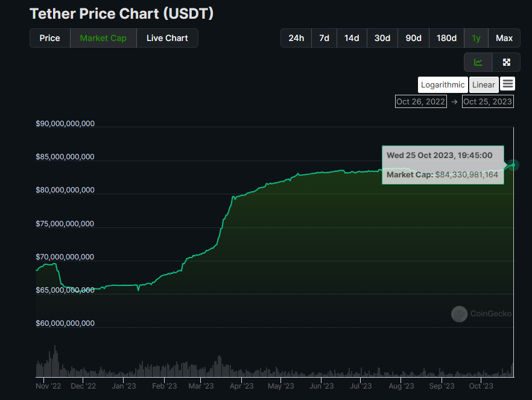Show the 90d range
This screenshot has width=532, height=400.
(x=413, y=38)
